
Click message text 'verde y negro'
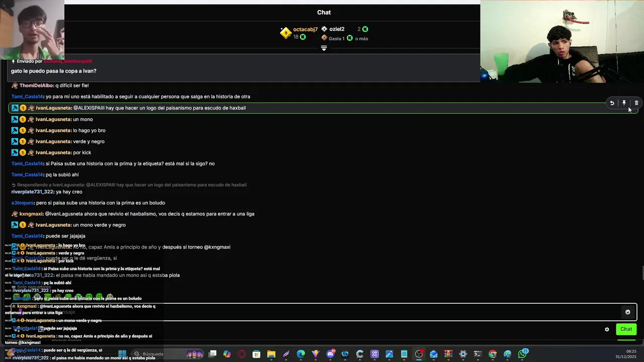pos(89,141)
